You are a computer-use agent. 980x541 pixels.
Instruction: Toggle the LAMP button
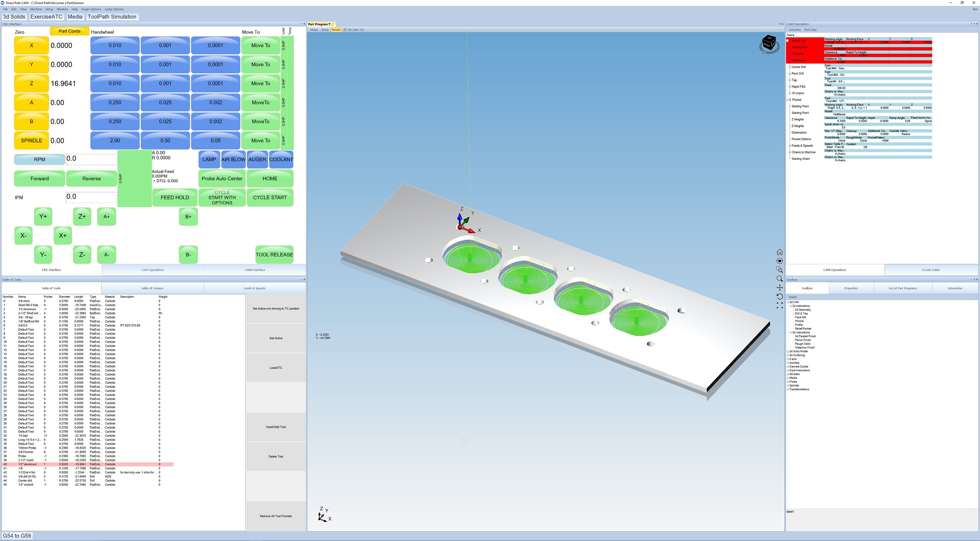coord(209,159)
